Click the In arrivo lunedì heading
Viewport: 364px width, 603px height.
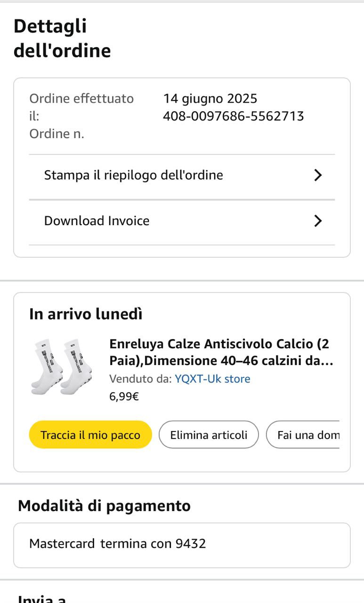[x=86, y=314]
